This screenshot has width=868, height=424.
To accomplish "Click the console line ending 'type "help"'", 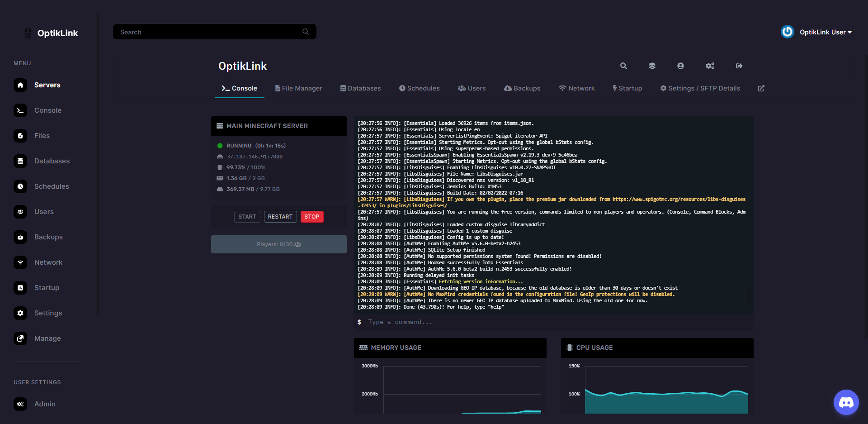I will point(431,307).
